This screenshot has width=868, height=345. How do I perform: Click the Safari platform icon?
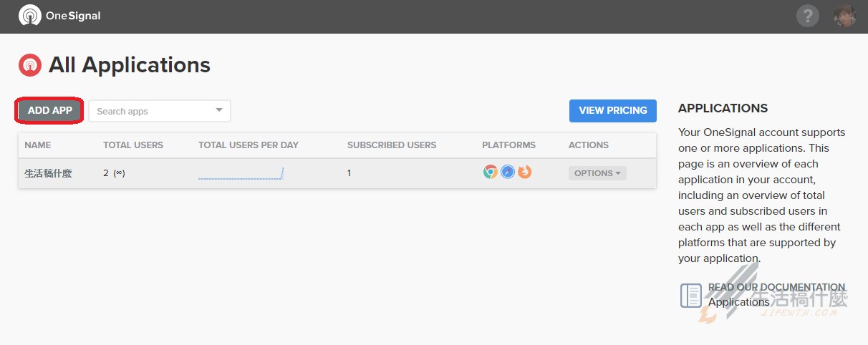[507, 172]
